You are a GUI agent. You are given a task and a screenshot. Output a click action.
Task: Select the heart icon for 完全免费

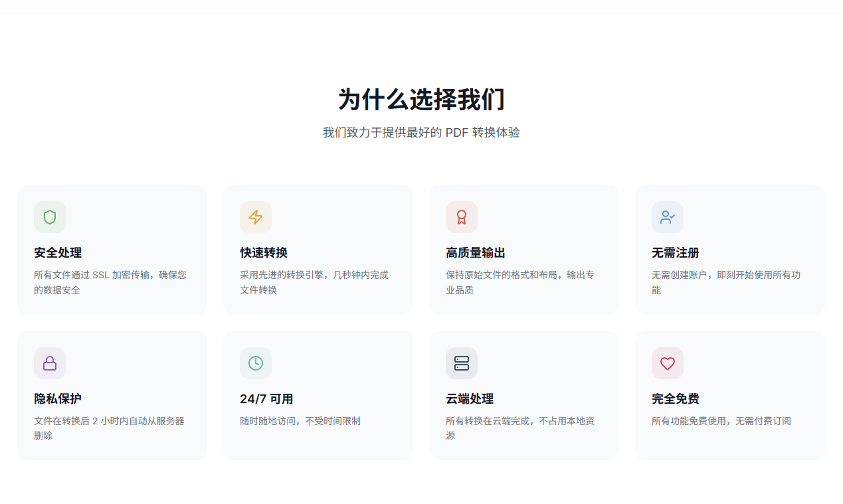click(x=667, y=363)
